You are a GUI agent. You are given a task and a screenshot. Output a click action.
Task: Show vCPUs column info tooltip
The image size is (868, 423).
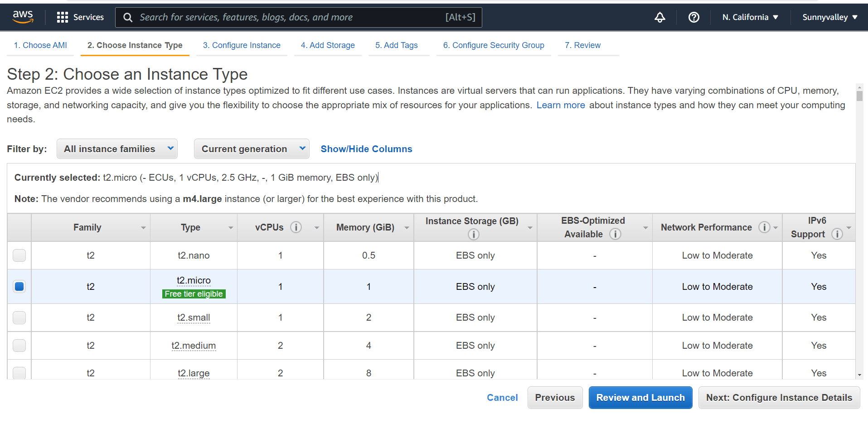[x=296, y=227]
